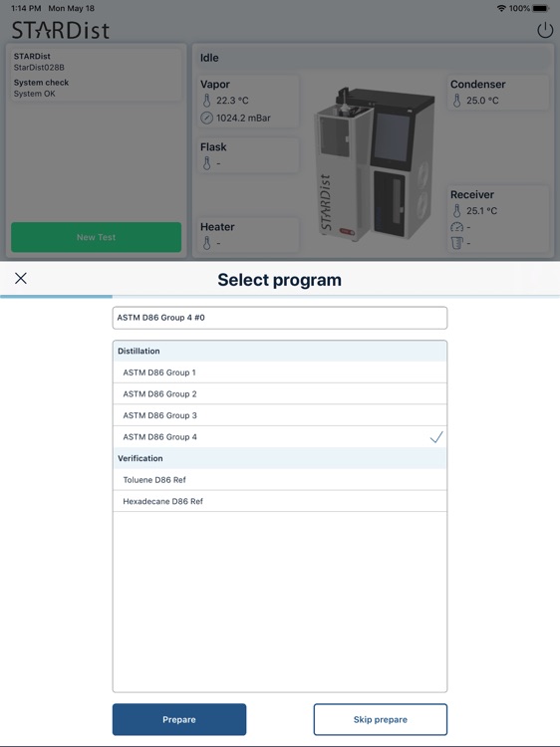This screenshot has height=747, width=560.
Task: Click the program name input field
Action: click(280, 318)
